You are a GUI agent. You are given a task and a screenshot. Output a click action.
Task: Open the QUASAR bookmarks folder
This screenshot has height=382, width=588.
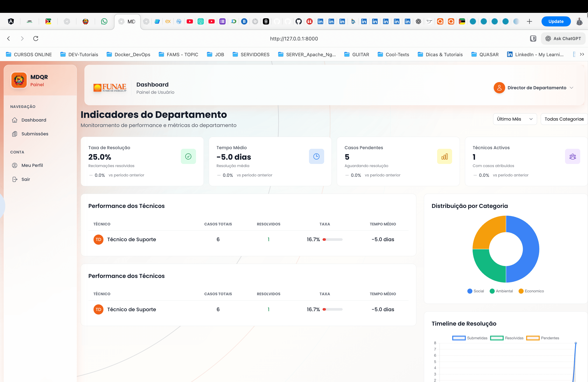pos(485,54)
